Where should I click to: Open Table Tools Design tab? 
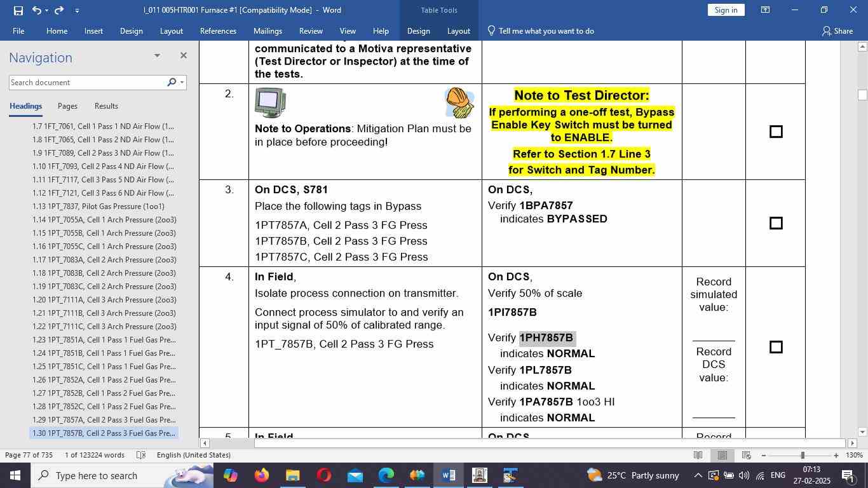tap(418, 30)
